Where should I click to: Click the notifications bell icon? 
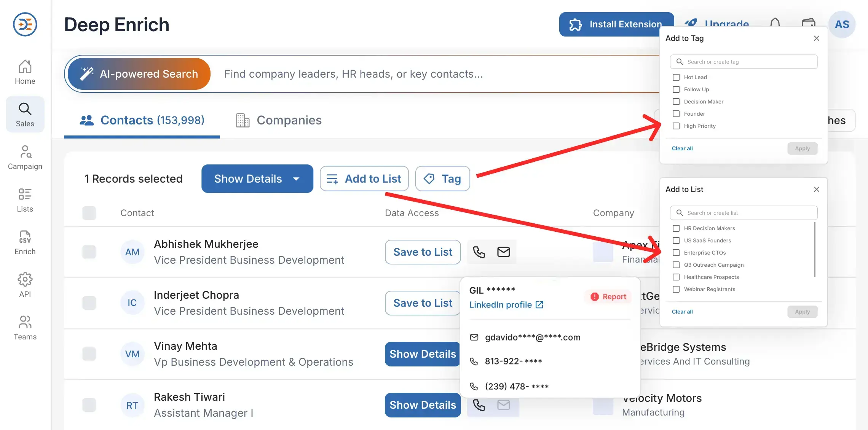pyautogui.click(x=775, y=22)
